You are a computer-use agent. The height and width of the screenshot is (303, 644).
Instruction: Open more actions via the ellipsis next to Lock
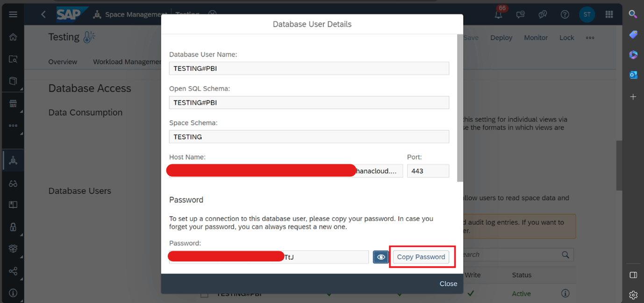[590, 37]
